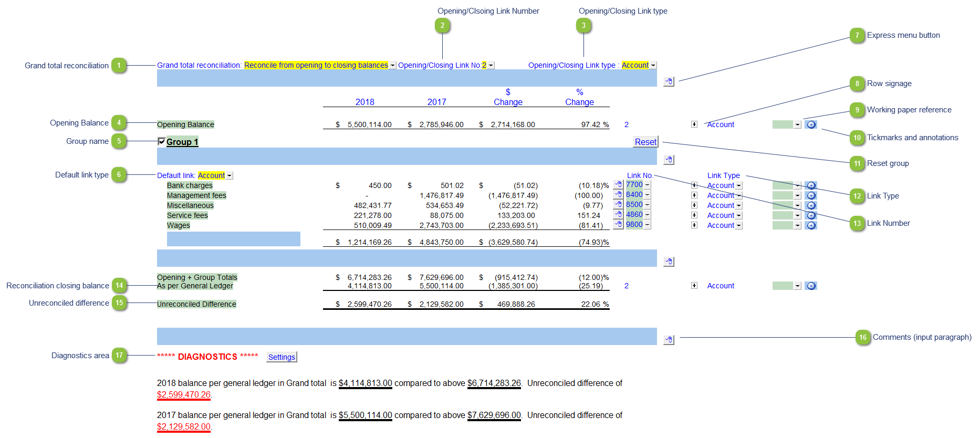Screen dimensions: 980x438
Task: Click the Opening Balance 2018 value 5,500,114.00
Action: coord(369,124)
